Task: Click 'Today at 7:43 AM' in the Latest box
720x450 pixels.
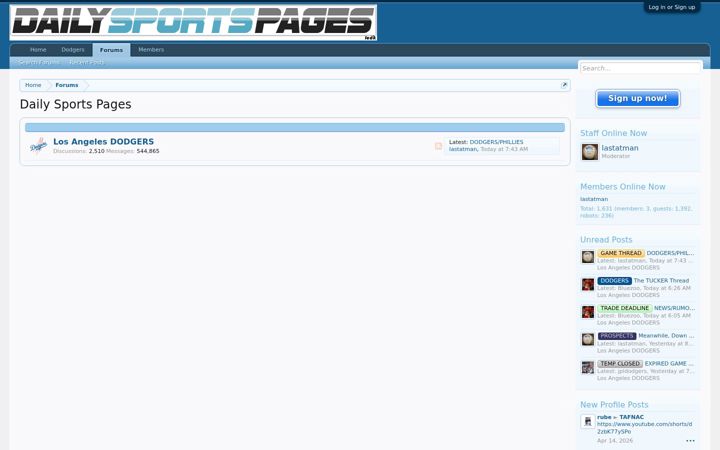Action: coord(504,149)
